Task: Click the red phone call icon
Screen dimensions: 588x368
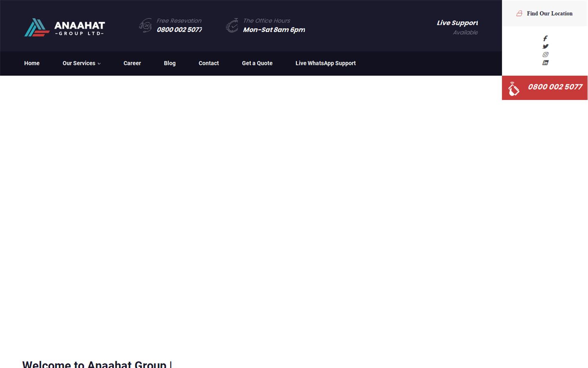Action: (x=514, y=88)
